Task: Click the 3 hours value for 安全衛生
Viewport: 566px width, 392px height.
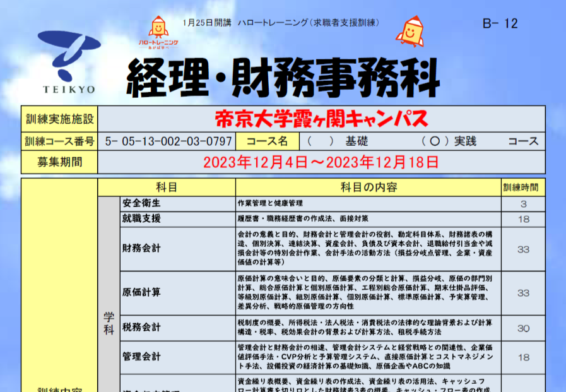Action: coord(523,205)
